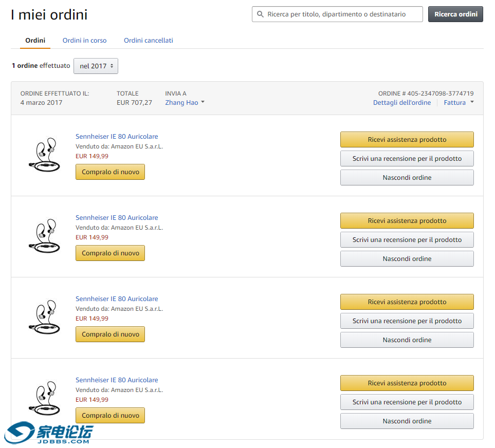Open the second Sennheiser IE 80 Auricolare title link
The width and height of the screenshot is (495, 448).
(x=117, y=218)
